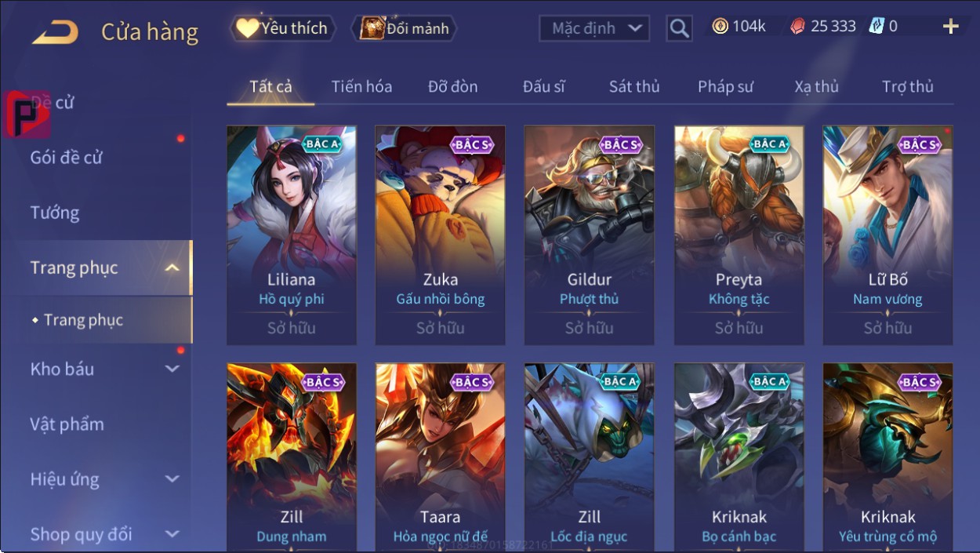Image resolution: width=980 pixels, height=553 pixels.
Task: Select Lữ Bố Nam vương skin card
Action: [x=887, y=235]
